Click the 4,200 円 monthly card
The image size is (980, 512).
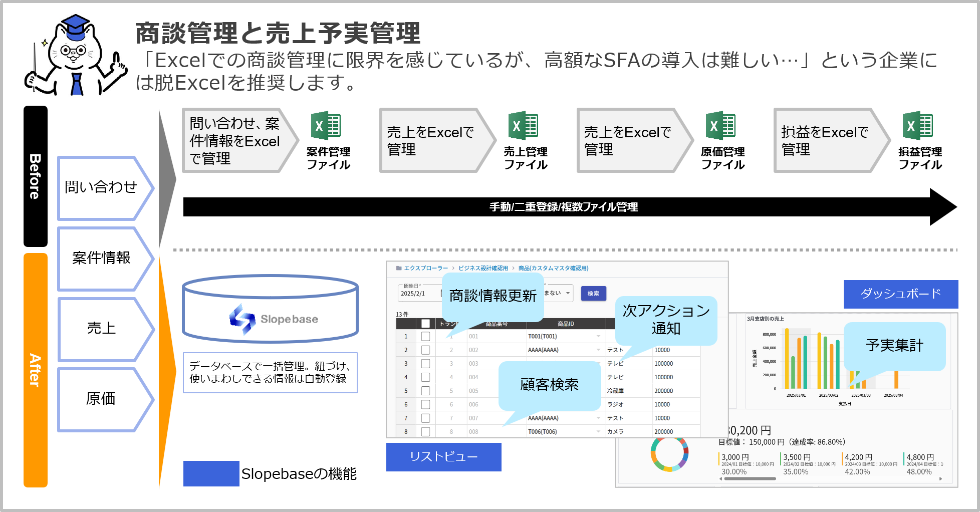(870, 464)
